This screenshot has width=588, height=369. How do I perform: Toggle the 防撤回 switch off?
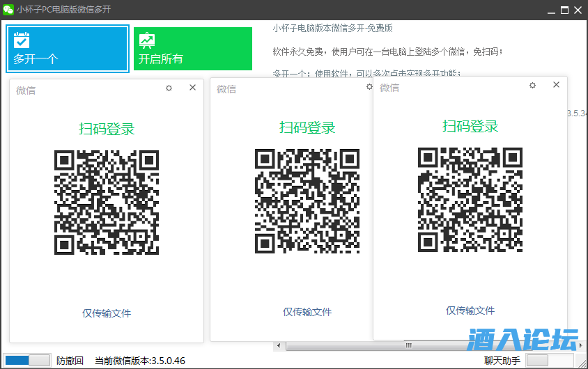28,360
